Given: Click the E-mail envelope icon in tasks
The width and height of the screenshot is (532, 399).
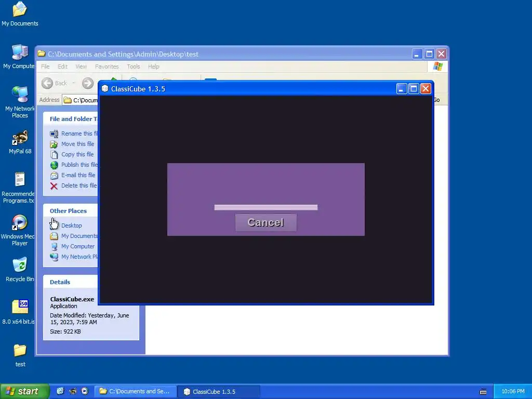Looking at the screenshot, I should pos(54,176).
